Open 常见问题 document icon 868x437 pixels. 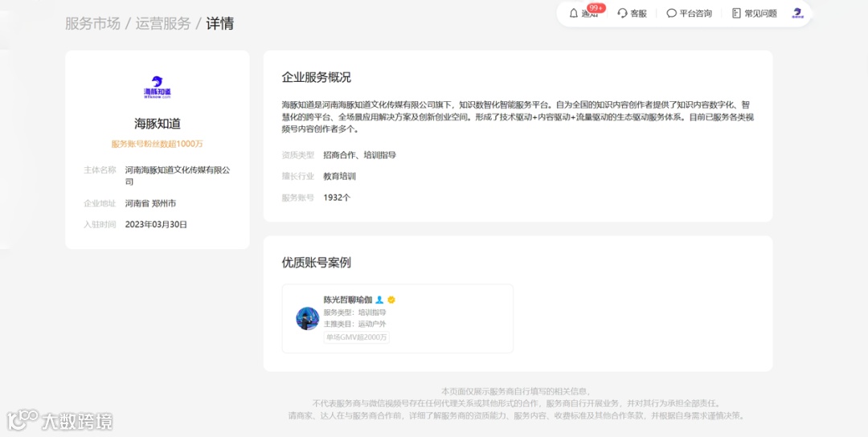(x=736, y=14)
